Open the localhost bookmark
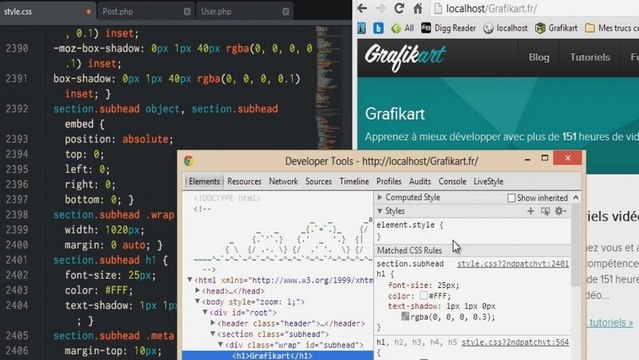 click(x=505, y=28)
